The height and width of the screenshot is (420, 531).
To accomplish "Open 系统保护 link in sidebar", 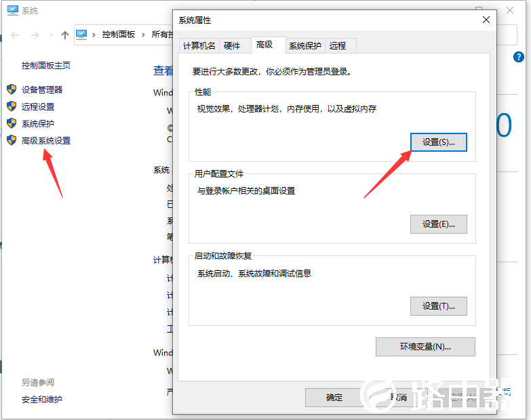I will [x=38, y=123].
